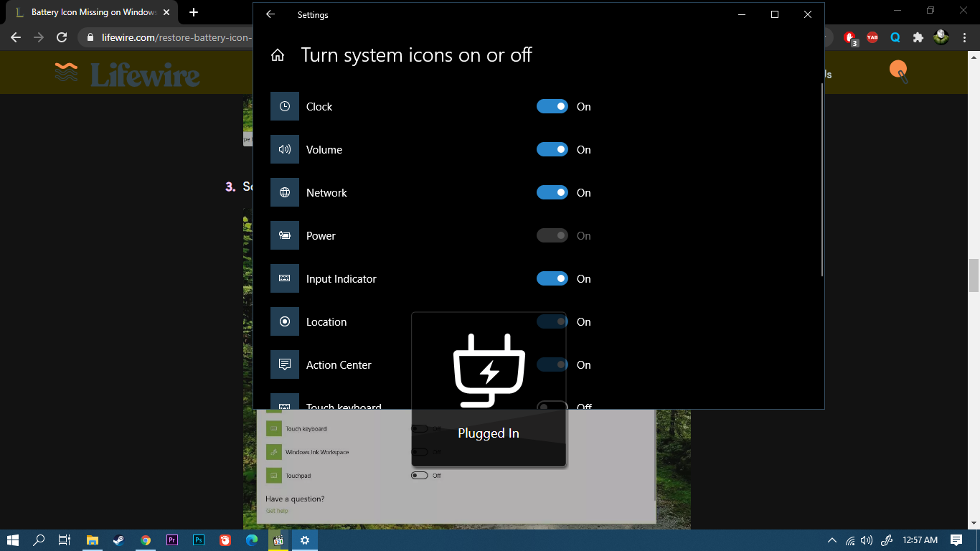The image size is (980, 551).
Task: Open the blue Q extension icon
Action: 895,37
